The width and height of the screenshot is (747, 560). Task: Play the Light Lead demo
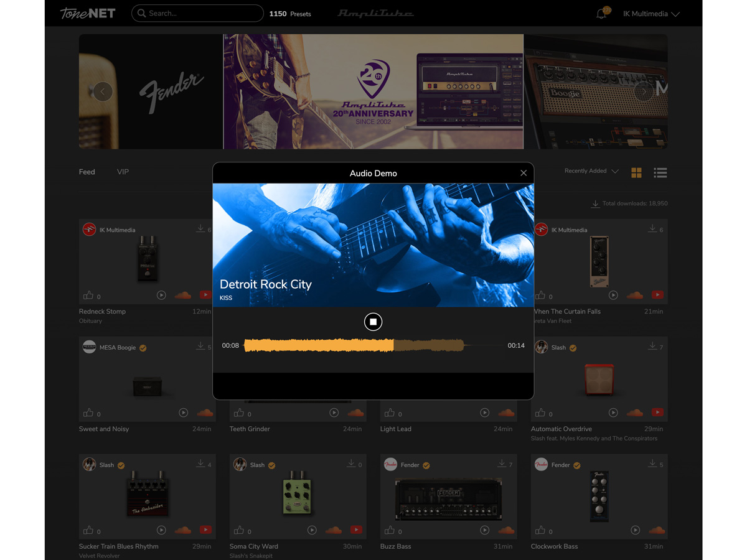(x=485, y=413)
